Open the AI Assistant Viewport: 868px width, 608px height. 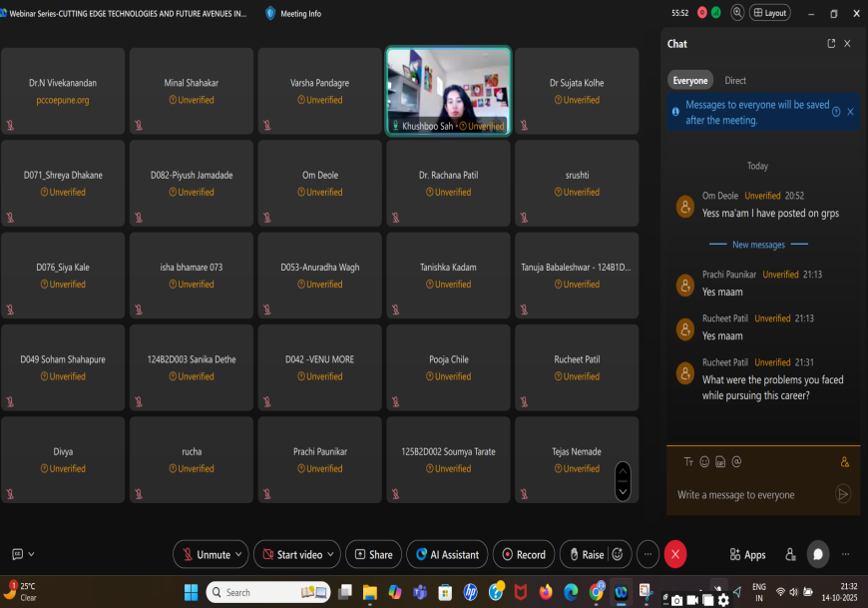447,554
